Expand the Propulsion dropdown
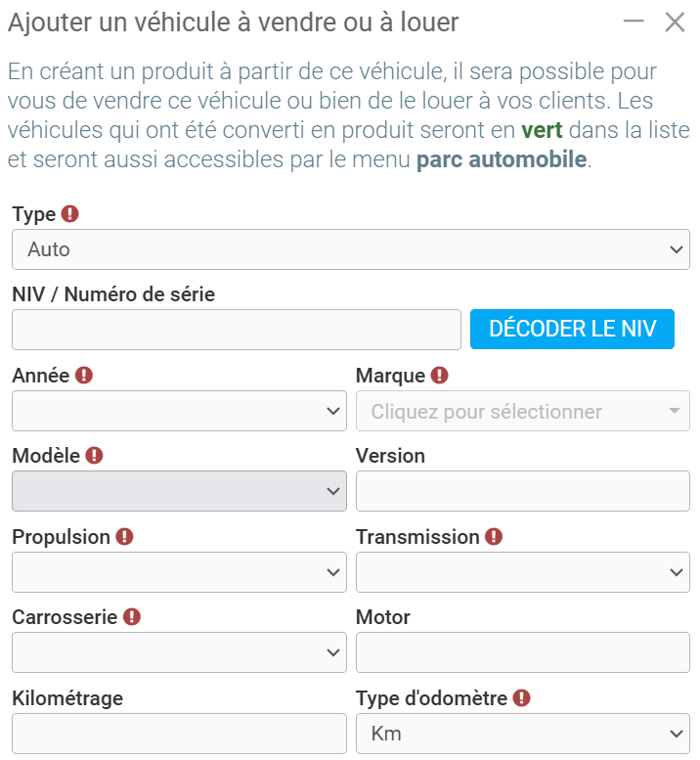The image size is (700, 760). click(x=179, y=572)
